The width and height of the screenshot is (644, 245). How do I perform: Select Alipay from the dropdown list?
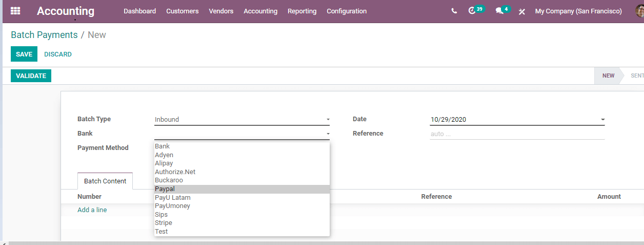point(241,163)
